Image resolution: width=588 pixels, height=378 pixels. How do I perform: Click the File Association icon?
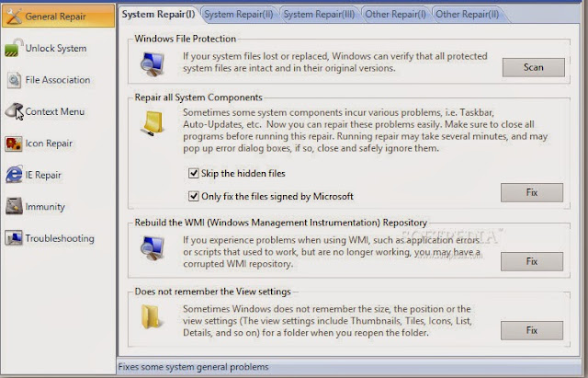(x=14, y=80)
